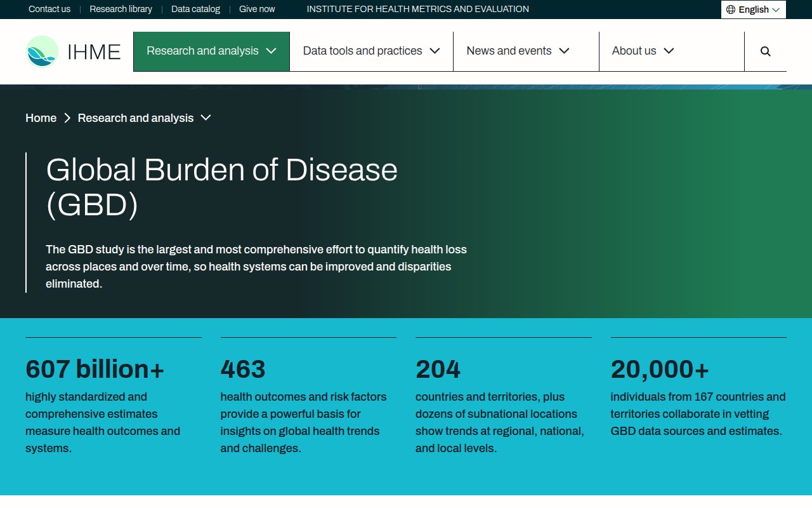Click the globe icon beside English
Image resolution: width=812 pixels, height=508 pixels.
731,10
